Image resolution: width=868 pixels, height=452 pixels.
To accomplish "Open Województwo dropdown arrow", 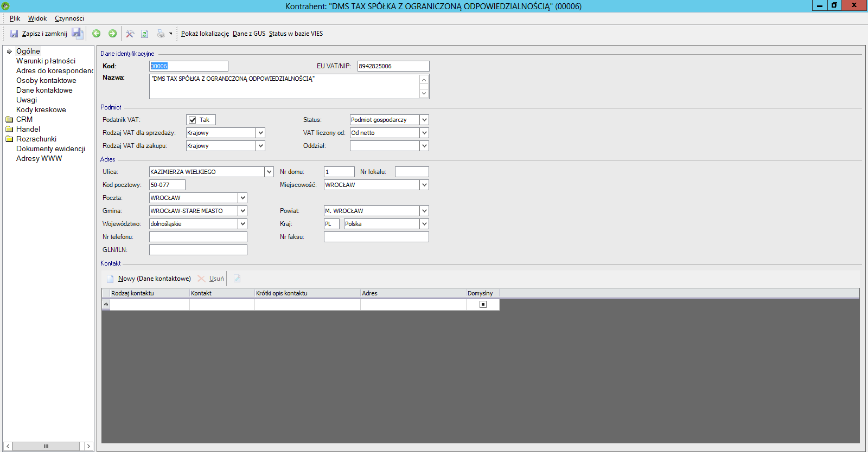I will pos(242,224).
